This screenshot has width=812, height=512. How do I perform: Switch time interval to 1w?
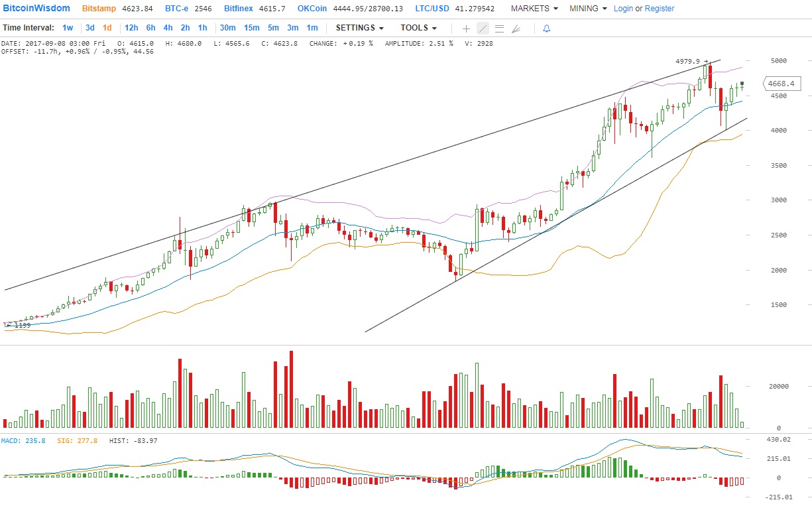point(68,28)
